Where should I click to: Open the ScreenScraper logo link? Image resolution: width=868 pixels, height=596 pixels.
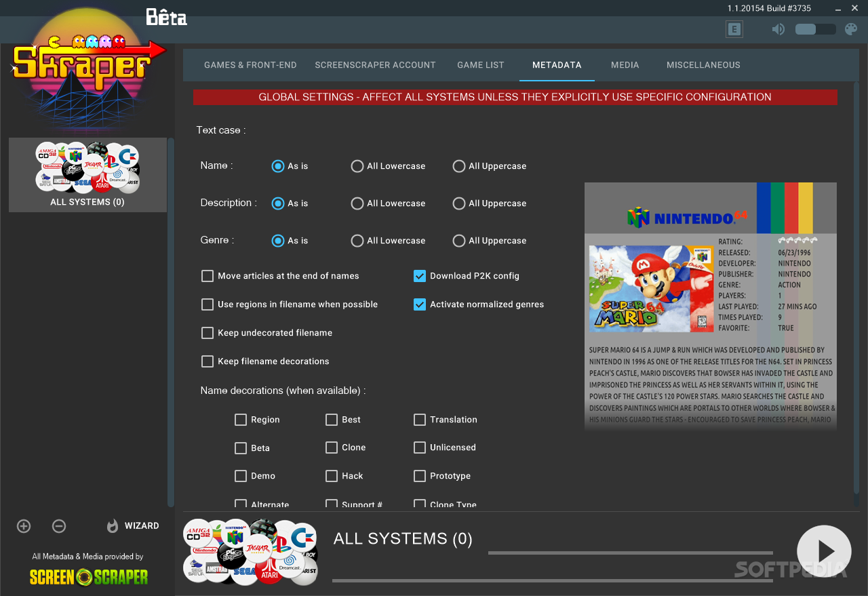point(89,577)
